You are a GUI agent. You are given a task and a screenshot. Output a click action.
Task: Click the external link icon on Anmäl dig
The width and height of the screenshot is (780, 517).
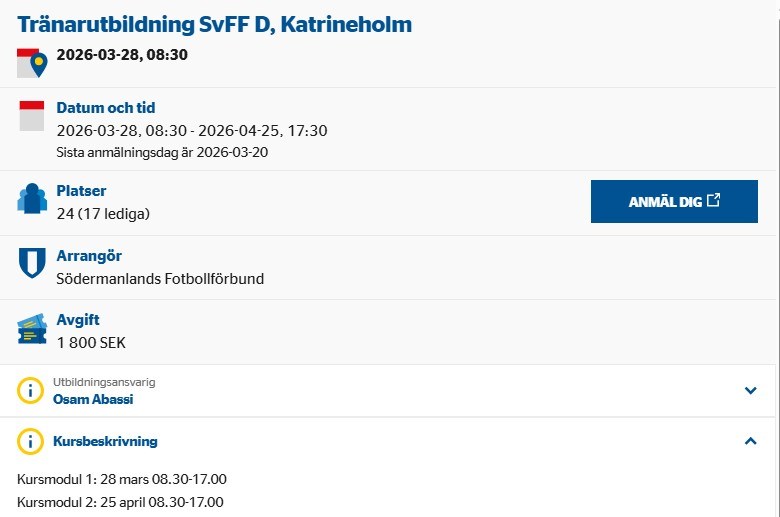tap(713, 201)
